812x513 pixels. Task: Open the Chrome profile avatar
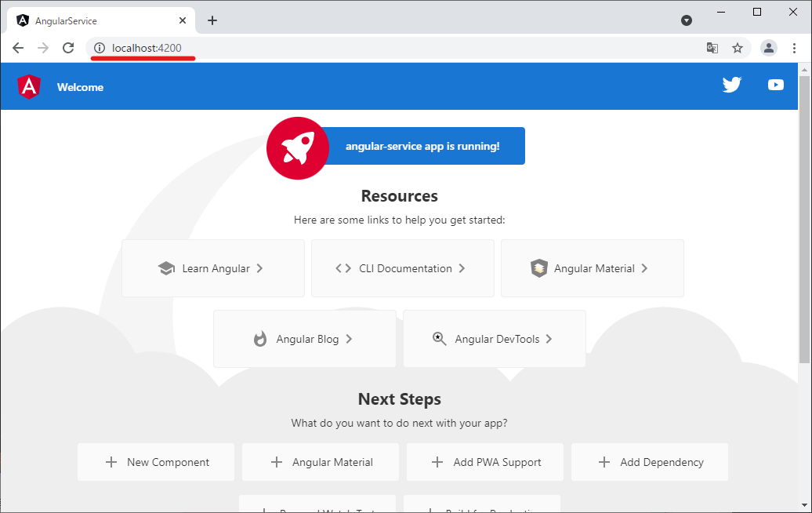[x=768, y=48]
